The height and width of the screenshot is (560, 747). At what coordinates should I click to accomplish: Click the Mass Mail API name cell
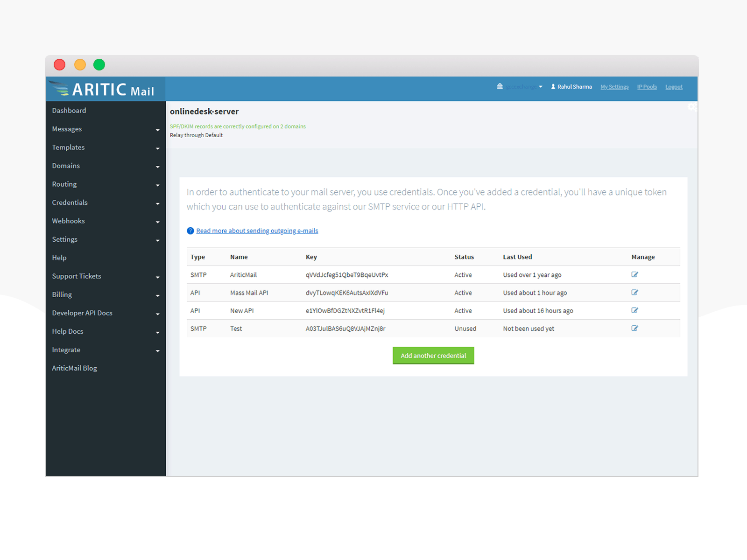tap(249, 293)
